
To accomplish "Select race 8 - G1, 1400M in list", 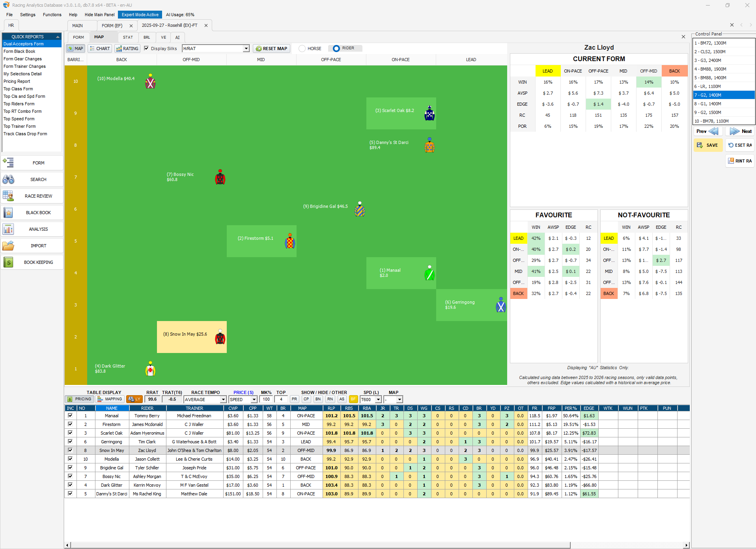I will coord(711,104).
